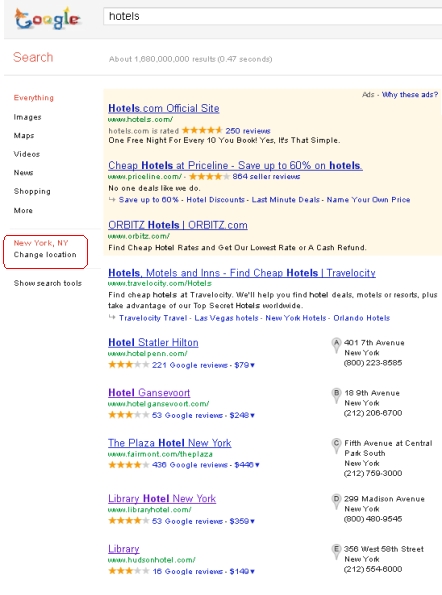Viewport: 442px width, 595px height.
Task: Click Change location under New York, NY
Action: pos(45,255)
